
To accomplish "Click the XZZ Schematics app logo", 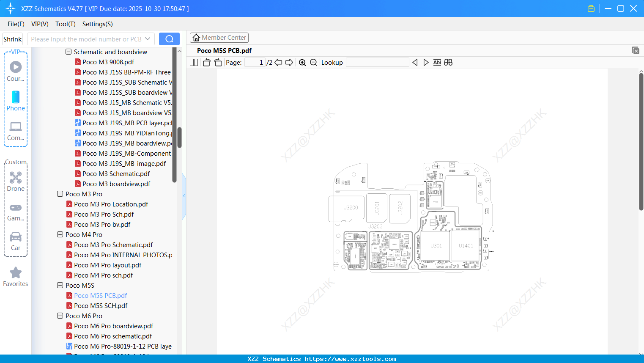I will pos(11,8).
